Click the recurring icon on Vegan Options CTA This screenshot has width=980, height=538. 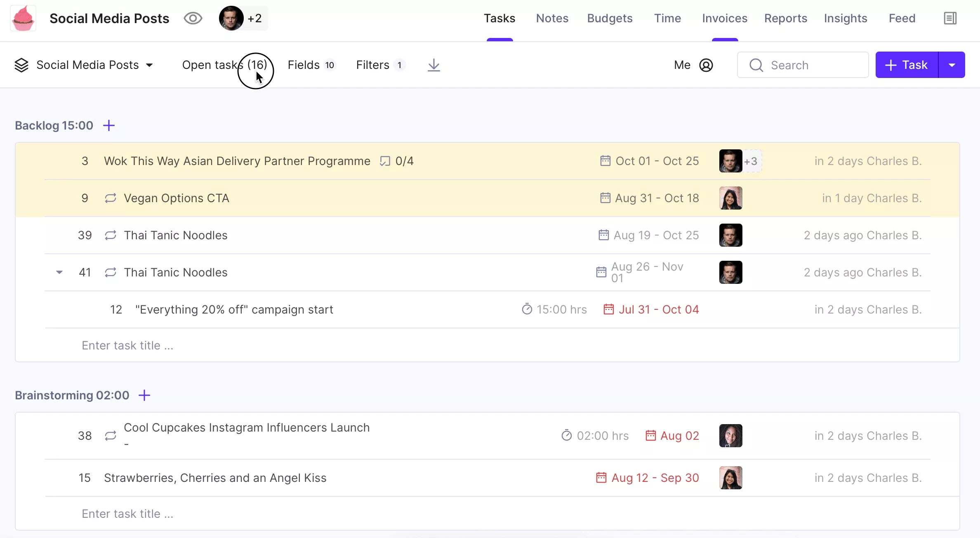(x=111, y=198)
